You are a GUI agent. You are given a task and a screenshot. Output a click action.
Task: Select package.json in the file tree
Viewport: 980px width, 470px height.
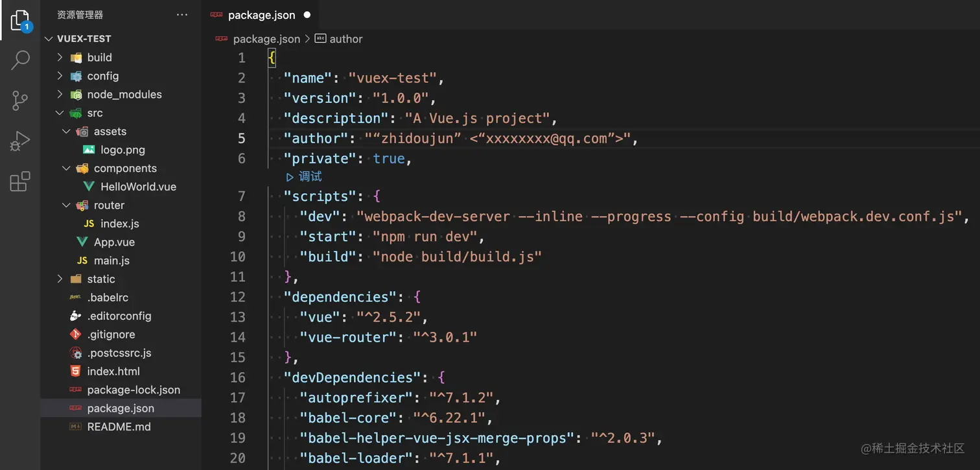[121, 408]
